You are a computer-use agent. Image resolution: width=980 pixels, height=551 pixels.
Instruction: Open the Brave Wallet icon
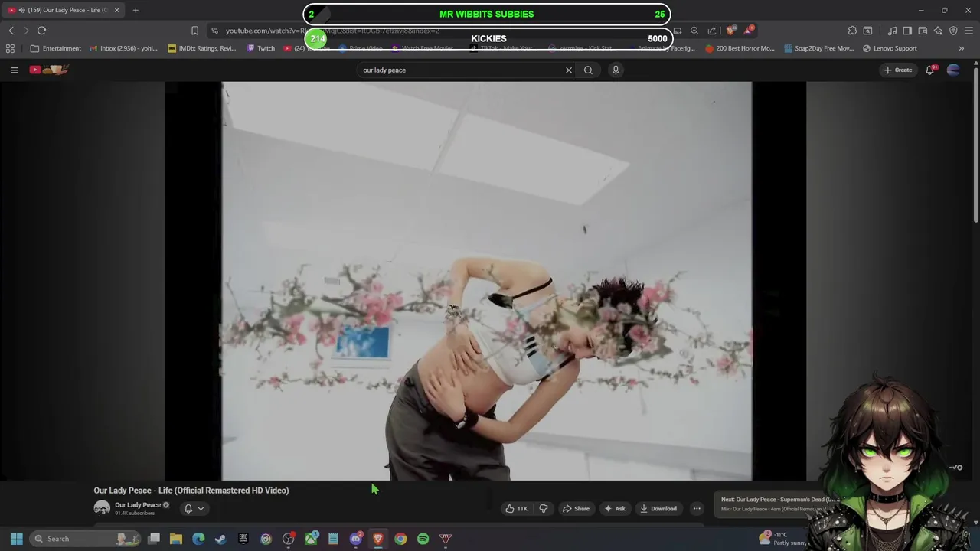tap(923, 31)
